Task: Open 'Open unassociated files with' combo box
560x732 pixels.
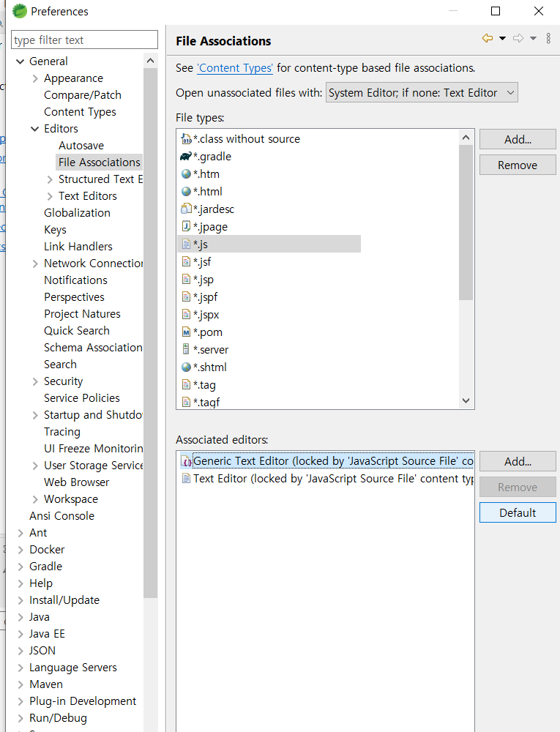Action: tap(422, 93)
